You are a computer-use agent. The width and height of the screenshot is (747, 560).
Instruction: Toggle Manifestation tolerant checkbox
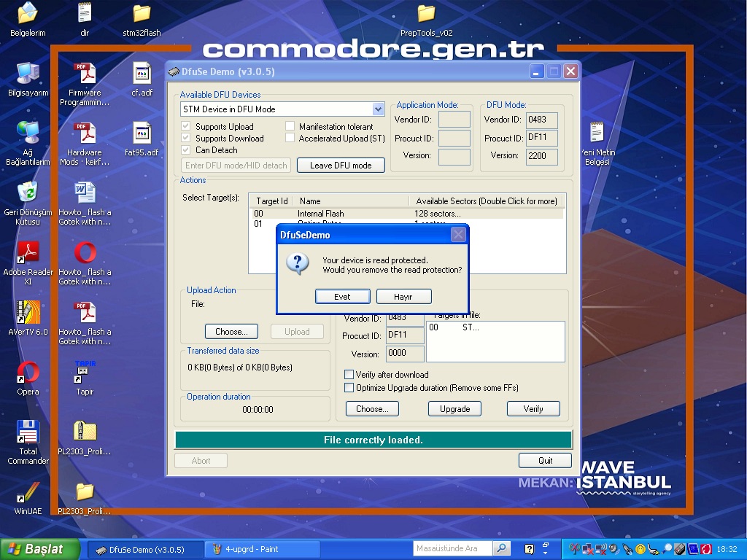click(x=290, y=126)
